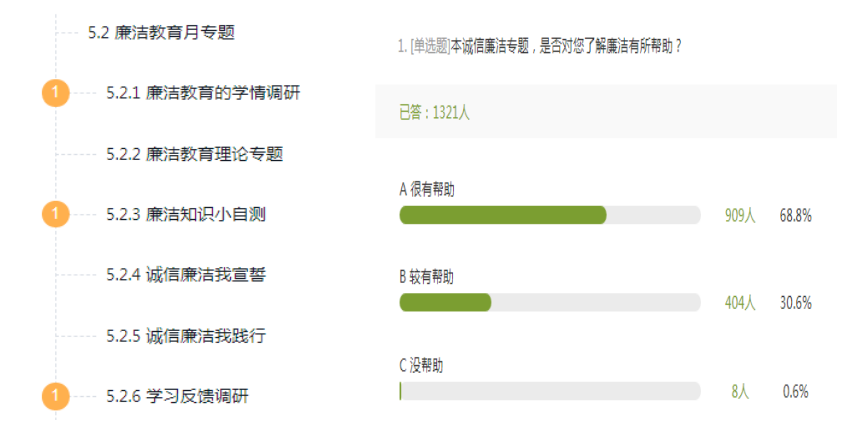Click the C 没帮助 progress bar
This screenshot has height=427, width=844.
click(550, 391)
